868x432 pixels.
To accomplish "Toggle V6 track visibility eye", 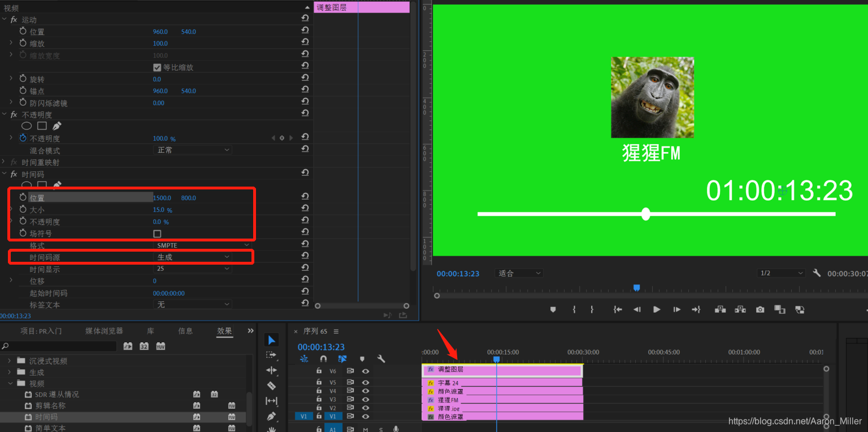I will tap(366, 371).
